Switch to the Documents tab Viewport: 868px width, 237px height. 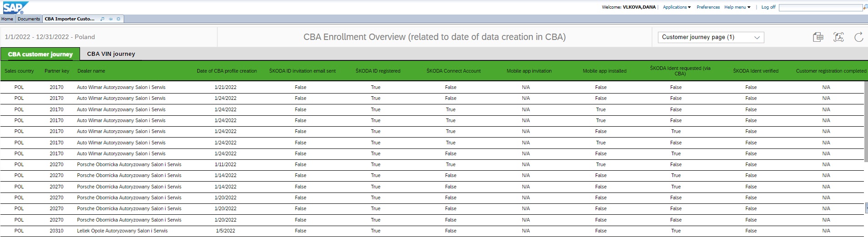[29, 19]
